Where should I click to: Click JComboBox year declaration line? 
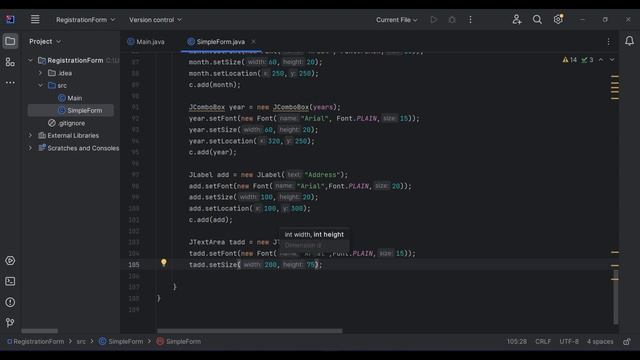264,107
